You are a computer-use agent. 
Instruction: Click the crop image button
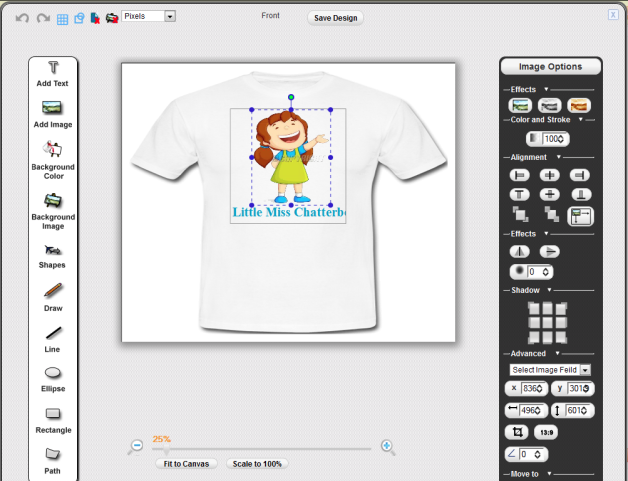click(x=517, y=432)
